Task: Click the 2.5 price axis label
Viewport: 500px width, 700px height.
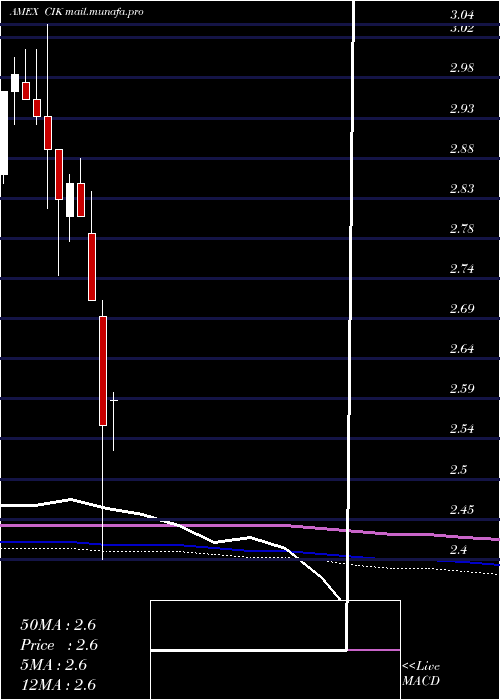Action: [x=458, y=469]
